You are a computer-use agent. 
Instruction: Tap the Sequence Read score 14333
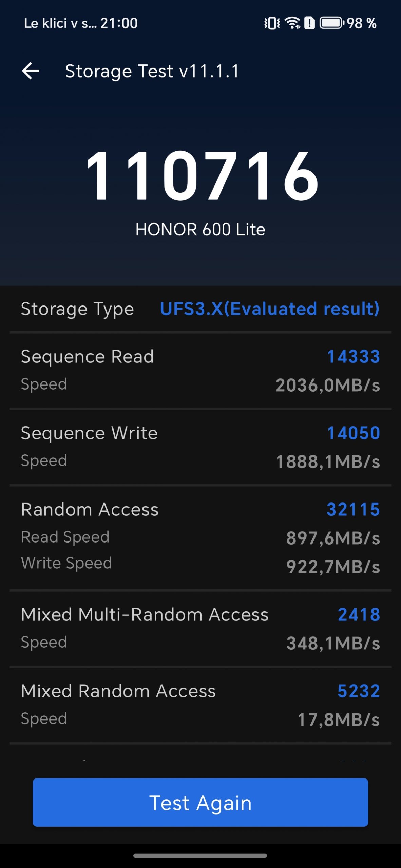353,357
